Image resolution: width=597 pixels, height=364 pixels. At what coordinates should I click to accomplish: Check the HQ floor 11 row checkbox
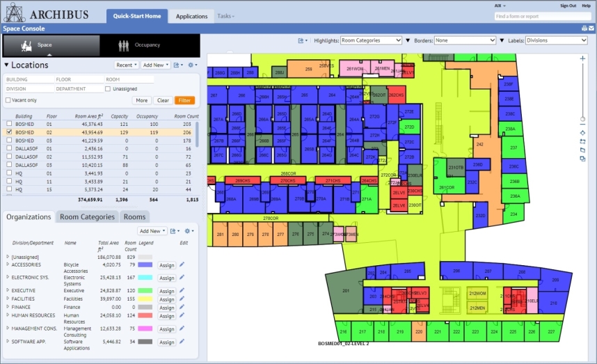click(9, 181)
